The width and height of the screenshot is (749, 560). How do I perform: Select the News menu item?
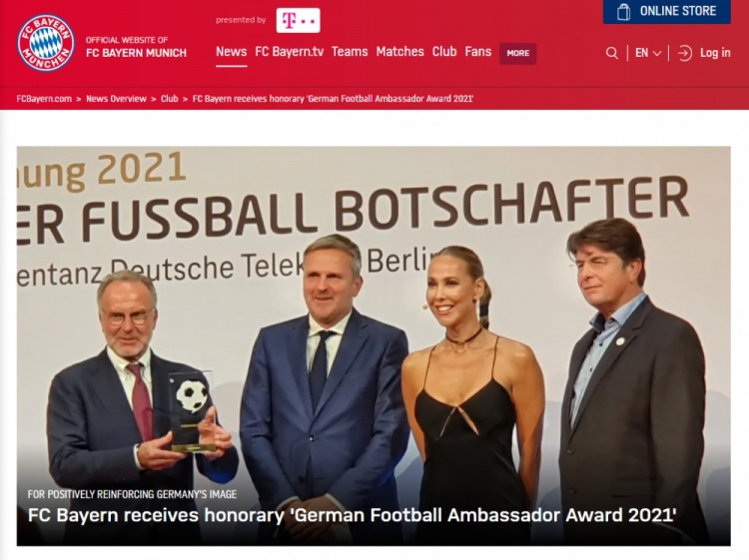pyautogui.click(x=232, y=52)
